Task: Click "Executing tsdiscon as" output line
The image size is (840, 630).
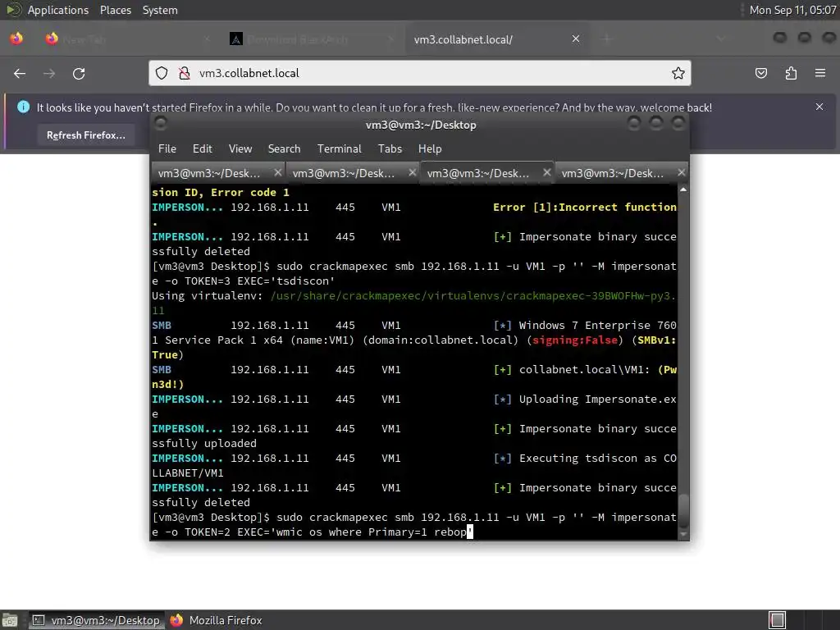Action: (586, 459)
